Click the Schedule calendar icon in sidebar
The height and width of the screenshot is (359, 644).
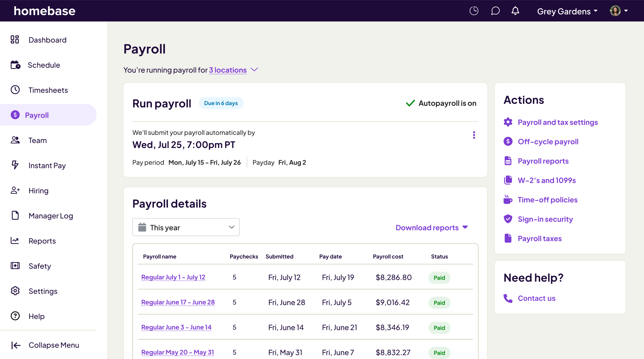(x=15, y=65)
